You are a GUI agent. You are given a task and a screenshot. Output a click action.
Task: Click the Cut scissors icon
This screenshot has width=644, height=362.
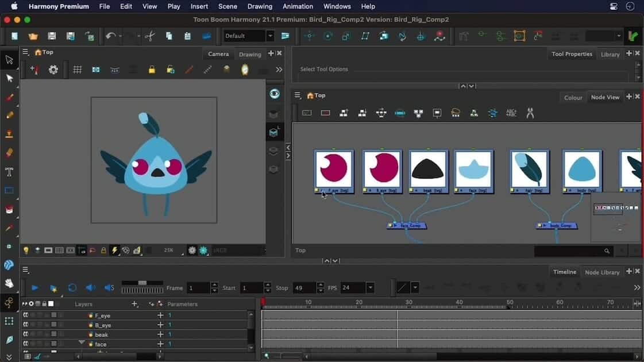150,36
